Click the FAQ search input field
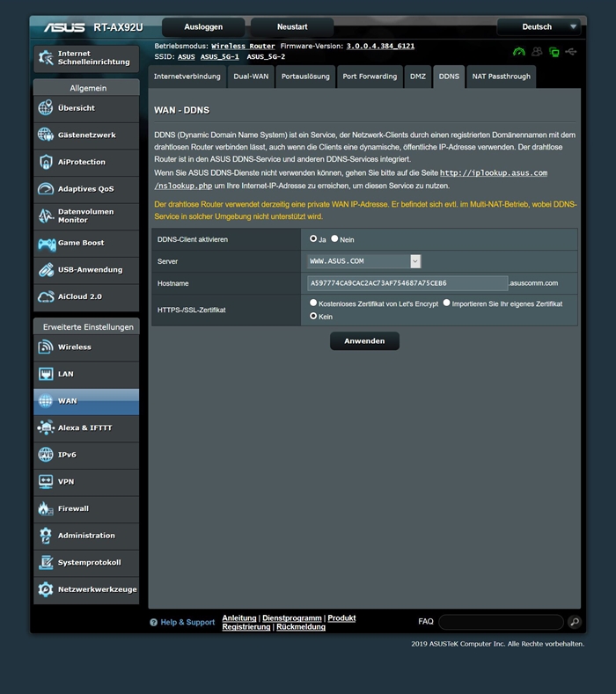Image resolution: width=616 pixels, height=694 pixels. click(501, 622)
